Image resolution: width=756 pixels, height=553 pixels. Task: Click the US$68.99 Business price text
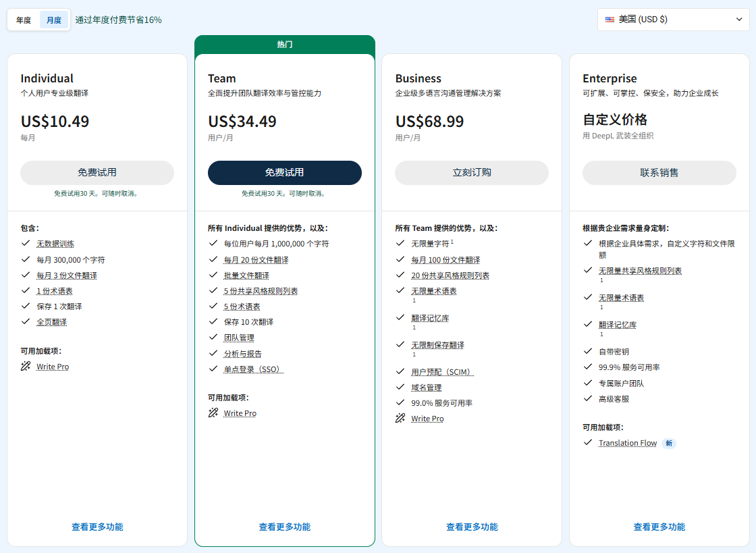[x=429, y=122]
